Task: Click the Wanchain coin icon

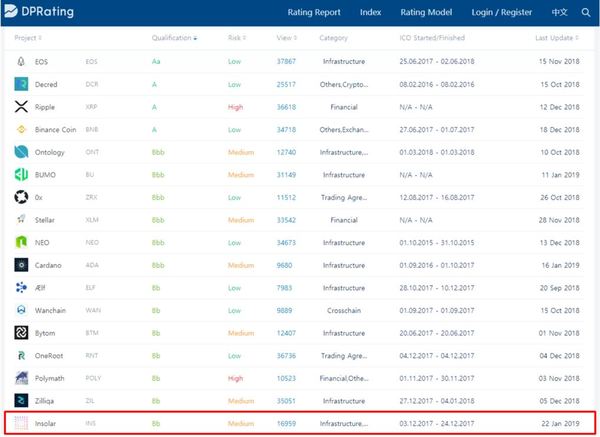Action: coord(21,310)
